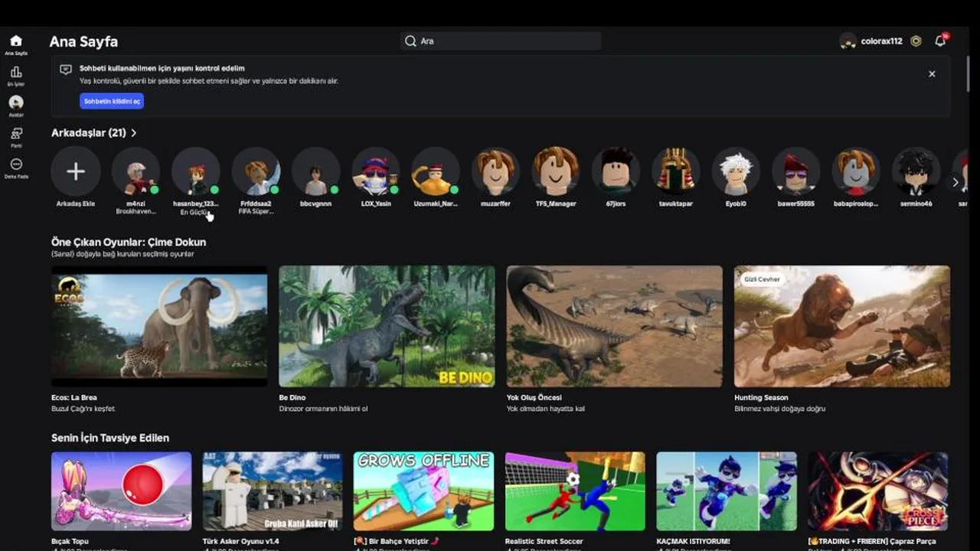Open the notifications bell
This screenshot has height=551, width=980.
940,41
